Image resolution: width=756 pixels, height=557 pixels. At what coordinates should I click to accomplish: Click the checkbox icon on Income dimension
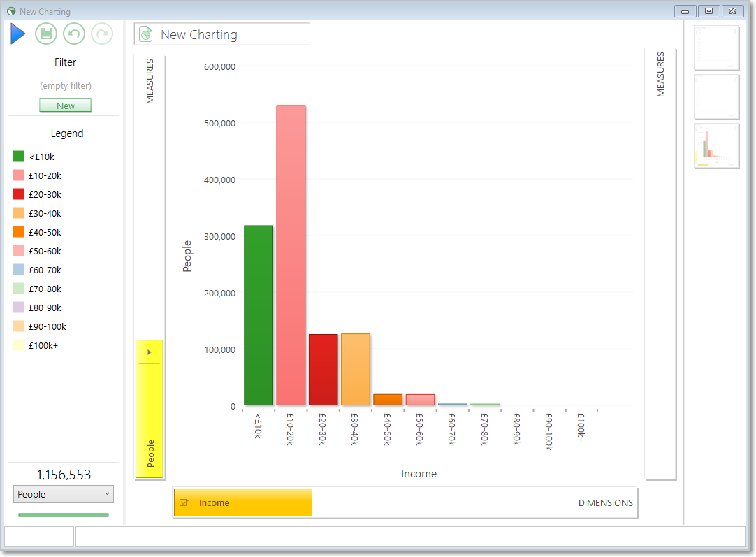184,502
